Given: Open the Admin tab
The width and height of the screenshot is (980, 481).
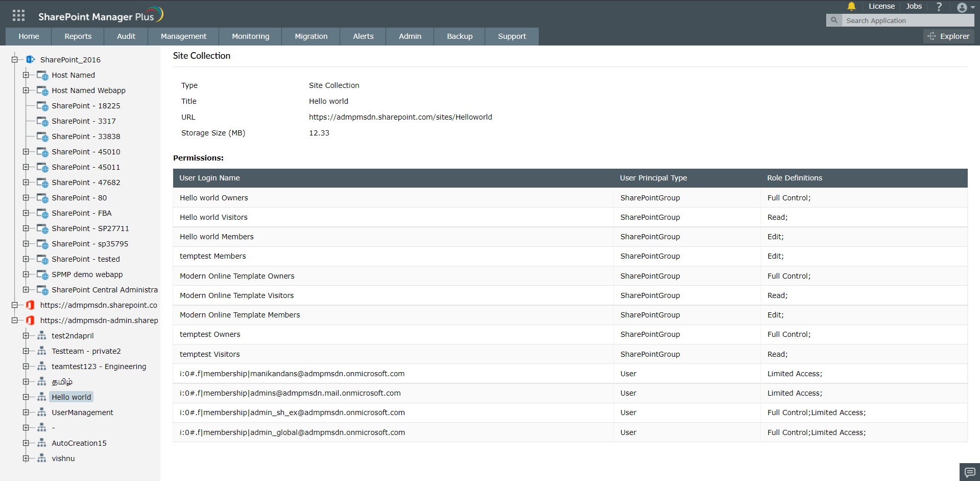Looking at the screenshot, I should [x=410, y=36].
